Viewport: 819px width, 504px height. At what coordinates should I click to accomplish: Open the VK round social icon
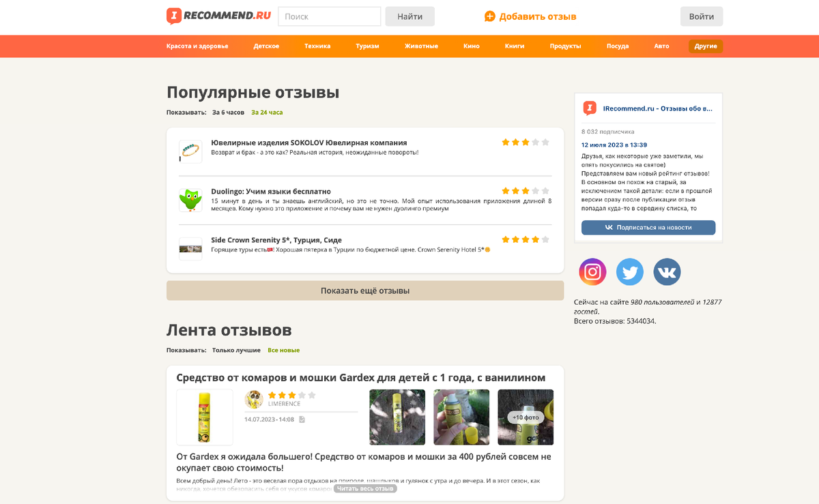[667, 271]
